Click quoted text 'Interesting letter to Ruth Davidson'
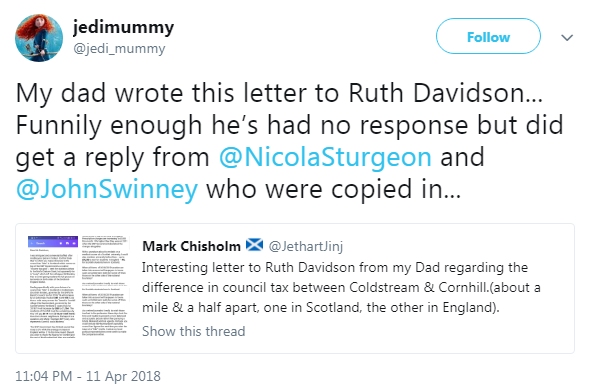 248,268
